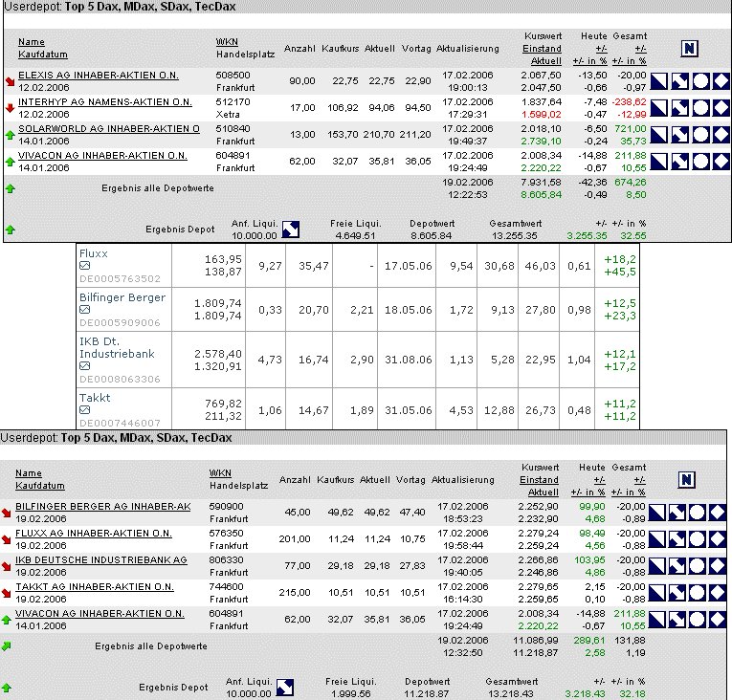
Task: Click the diagonal arrow icon in the IKB DEUTSCHE INDUSTRIEBANK row
Action: click(677, 566)
